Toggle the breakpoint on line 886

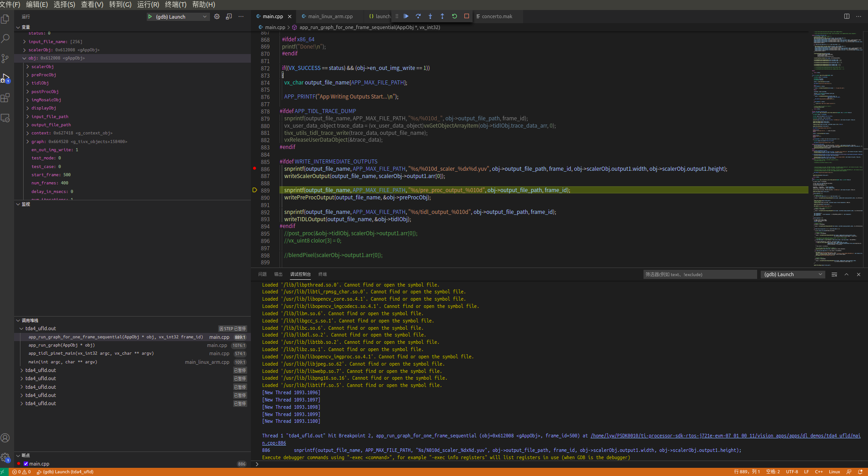254,169
